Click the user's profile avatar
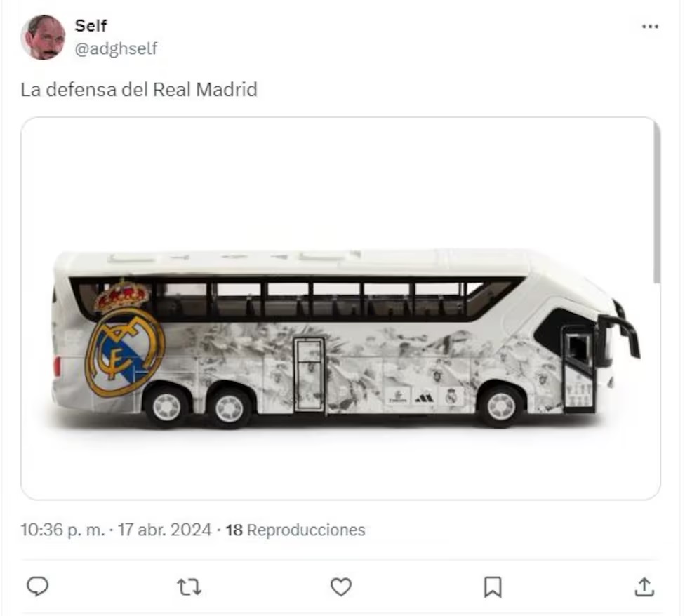 (x=43, y=37)
